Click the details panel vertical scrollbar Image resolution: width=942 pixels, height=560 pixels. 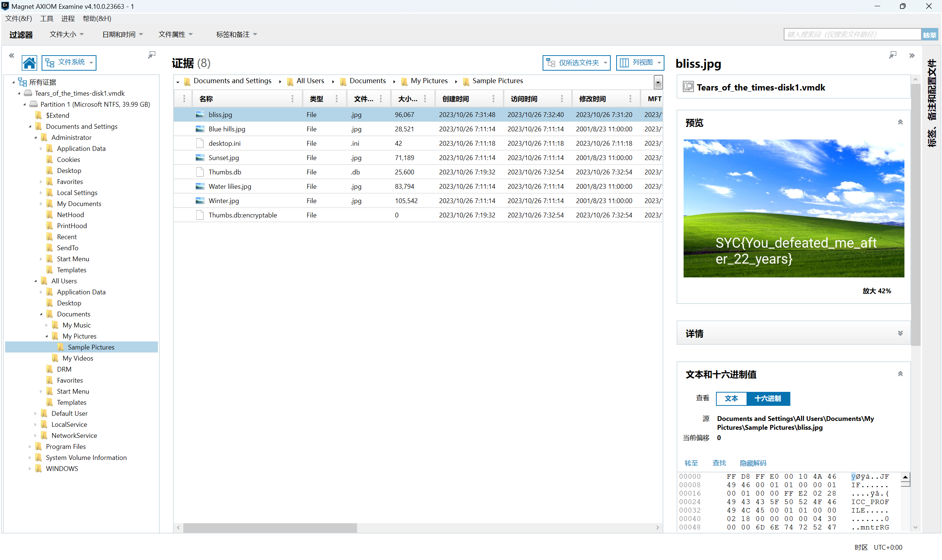pos(915,214)
